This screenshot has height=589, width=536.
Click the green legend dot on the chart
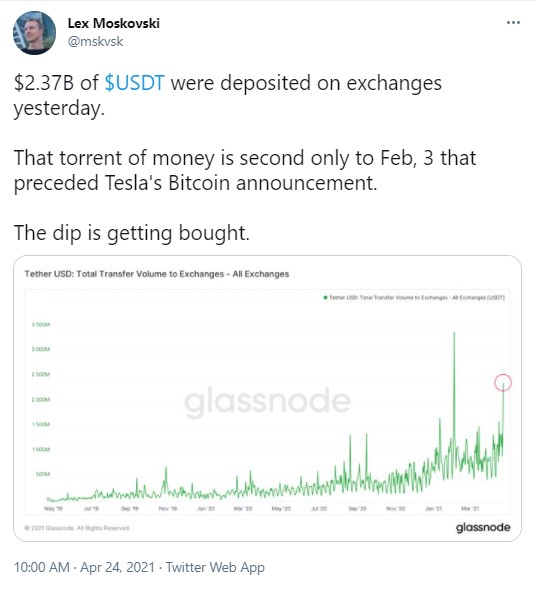tap(325, 298)
